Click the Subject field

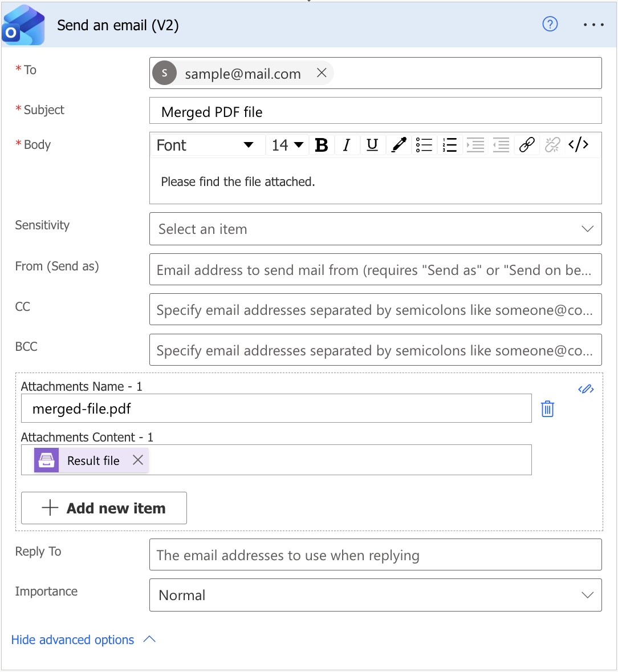(x=376, y=111)
